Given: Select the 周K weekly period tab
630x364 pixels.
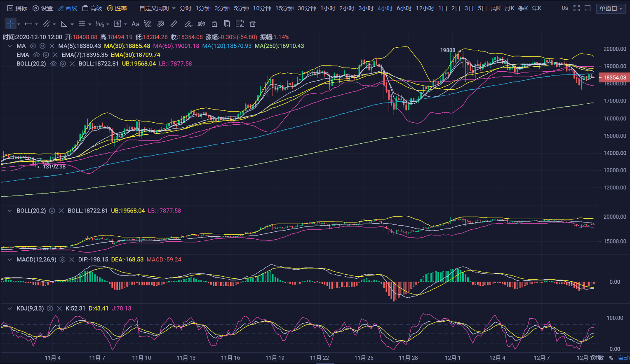Looking at the screenshot, I should coord(496,8).
